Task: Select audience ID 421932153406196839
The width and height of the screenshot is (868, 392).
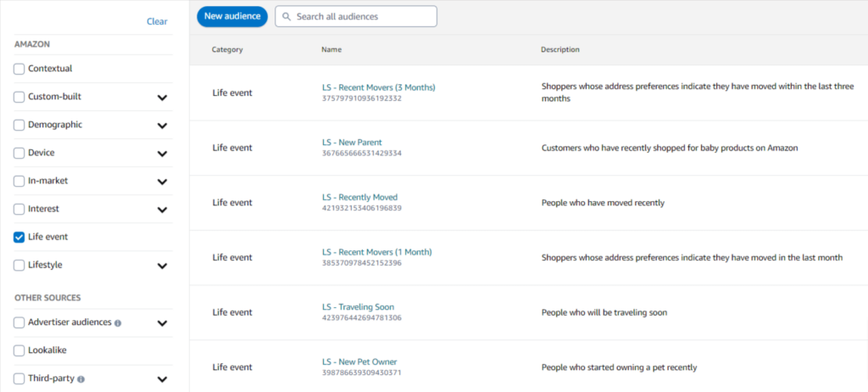Action: tap(361, 209)
